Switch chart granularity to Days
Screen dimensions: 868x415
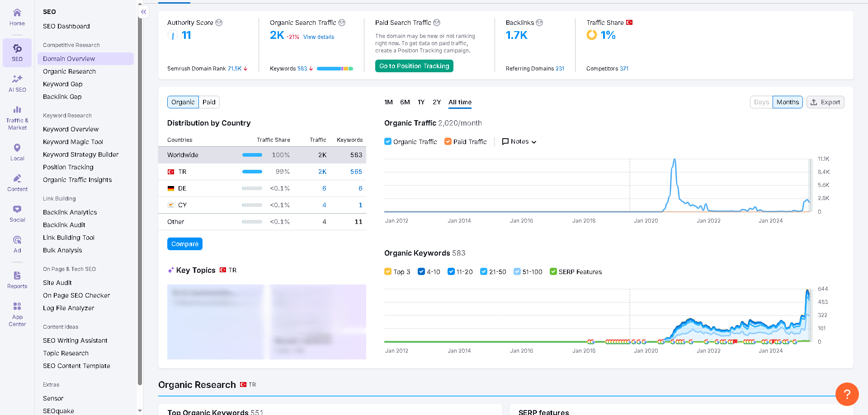click(761, 102)
